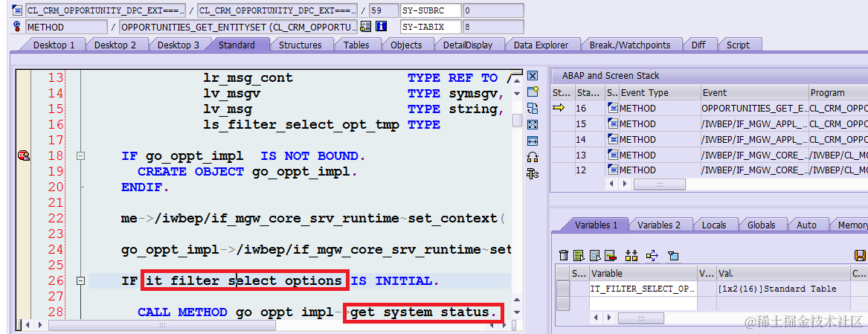This screenshot has width=868, height=334.
Task: Click the yellow boxes with down-arrows icon
Action: click(631, 255)
